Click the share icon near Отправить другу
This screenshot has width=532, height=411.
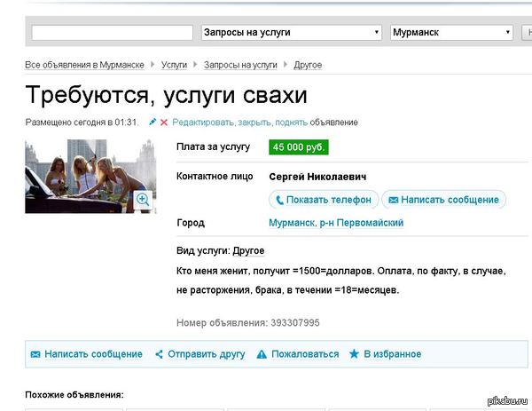159,354
